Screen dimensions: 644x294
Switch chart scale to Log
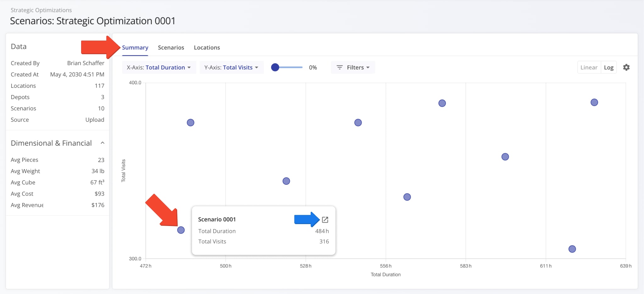pyautogui.click(x=608, y=67)
